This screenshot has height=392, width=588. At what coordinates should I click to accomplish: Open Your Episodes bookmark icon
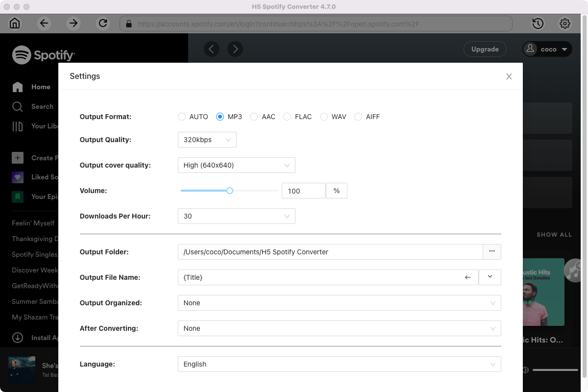click(x=18, y=197)
